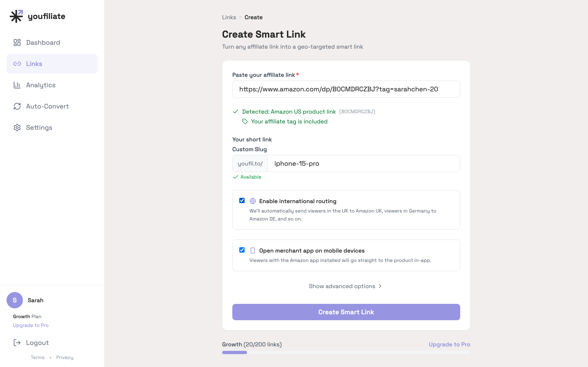Viewport: 588px width, 367px height.
Task: Focus the custom slug input field
Action: (x=364, y=164)
